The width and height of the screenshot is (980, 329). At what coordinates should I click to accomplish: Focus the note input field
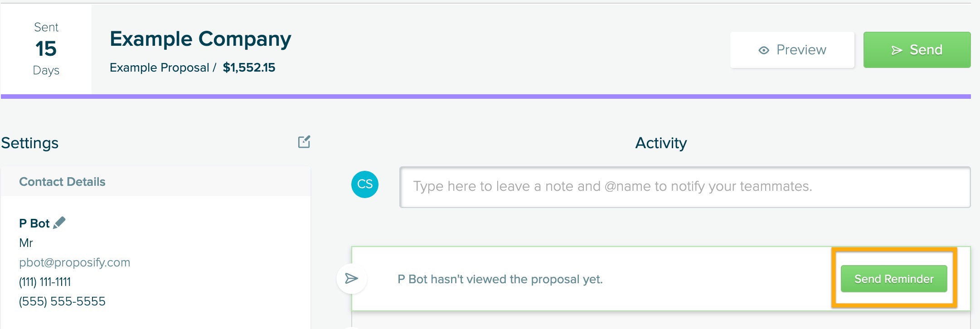tap(684, 187)
